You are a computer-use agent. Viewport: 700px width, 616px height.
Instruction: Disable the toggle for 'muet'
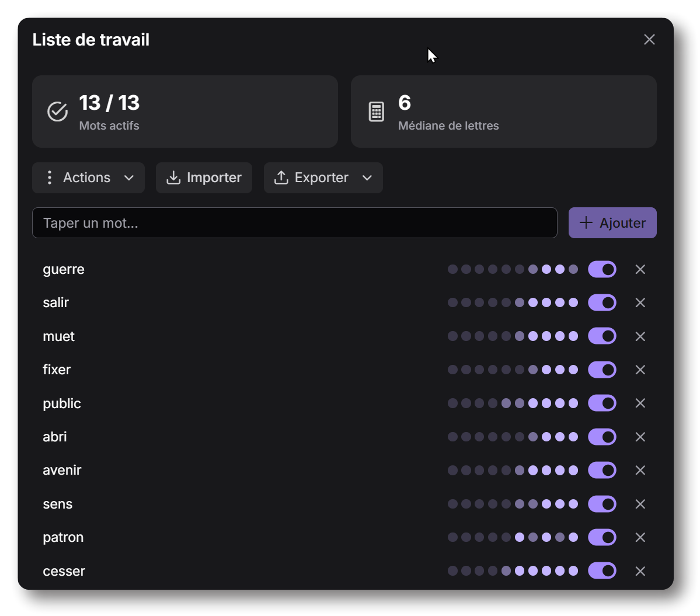coord(602,336)
